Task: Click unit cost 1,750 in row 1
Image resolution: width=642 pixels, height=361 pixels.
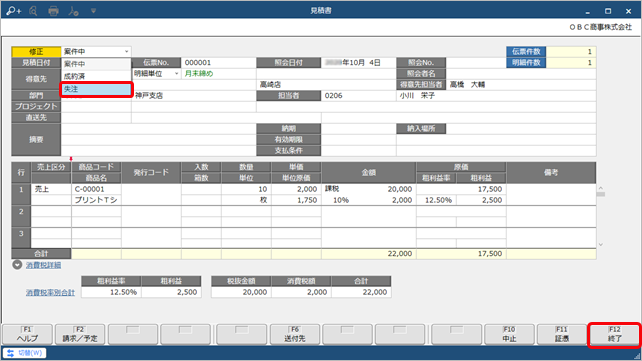Action: pos(296,200)
